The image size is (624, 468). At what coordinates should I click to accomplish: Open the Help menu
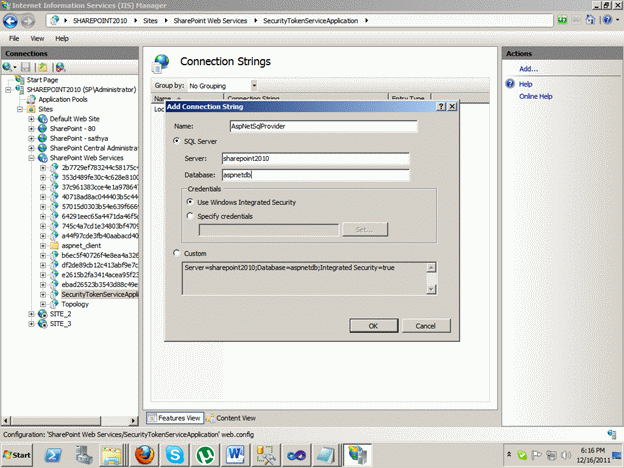pos(62,38)
